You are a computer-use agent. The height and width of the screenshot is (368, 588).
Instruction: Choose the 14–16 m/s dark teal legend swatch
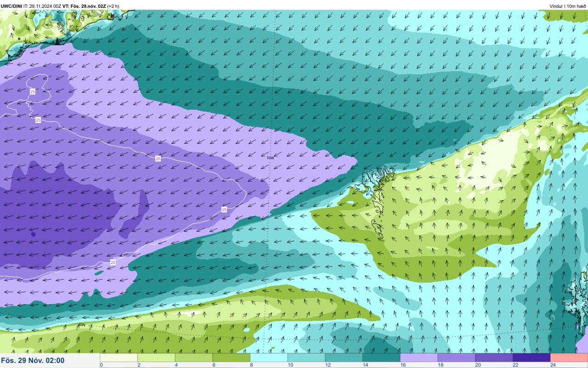click(382, 357)
